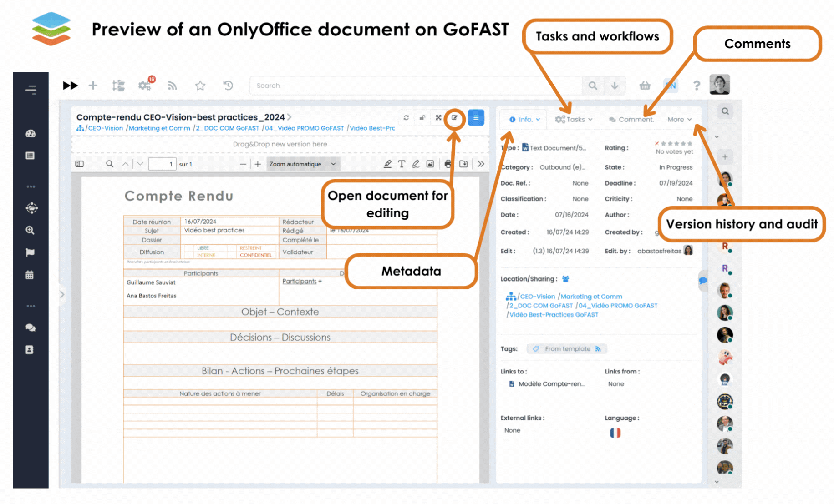Screen dimensions: 834x504
Task: Open the gear icon showing 16 notifications
Action: click(145, 85)
